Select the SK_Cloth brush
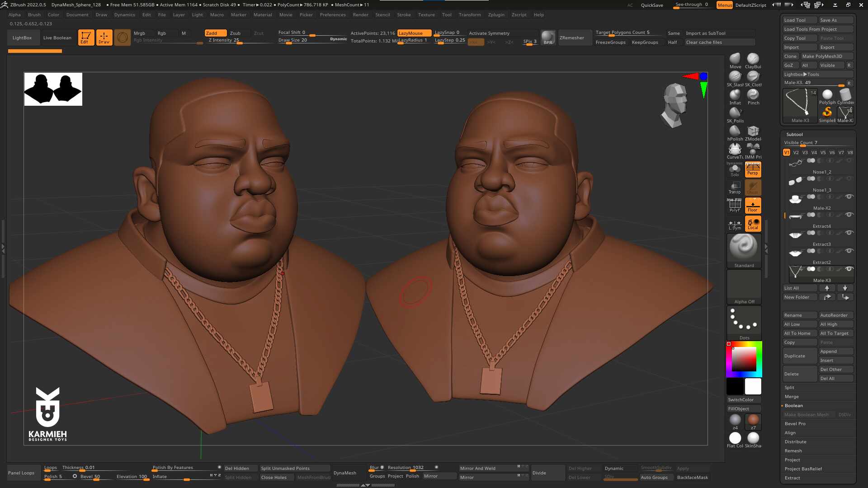Screen dimensions: 868x488 753,79
